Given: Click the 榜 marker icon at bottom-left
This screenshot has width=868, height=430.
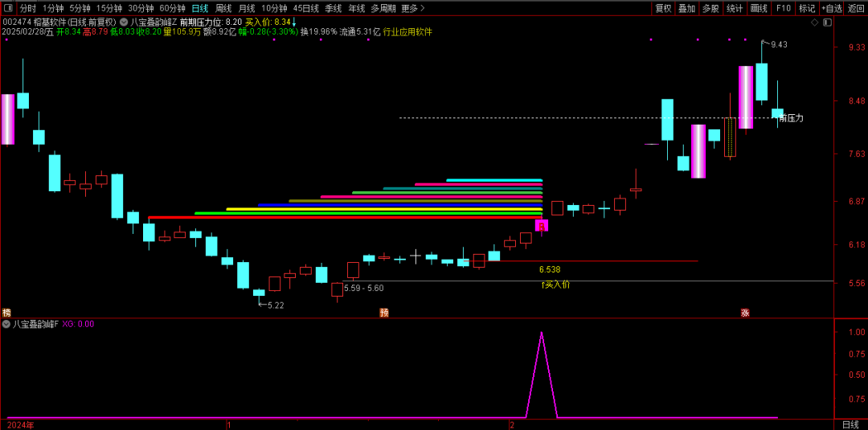Looking at the screenshot, I should [x=6, y=313].
